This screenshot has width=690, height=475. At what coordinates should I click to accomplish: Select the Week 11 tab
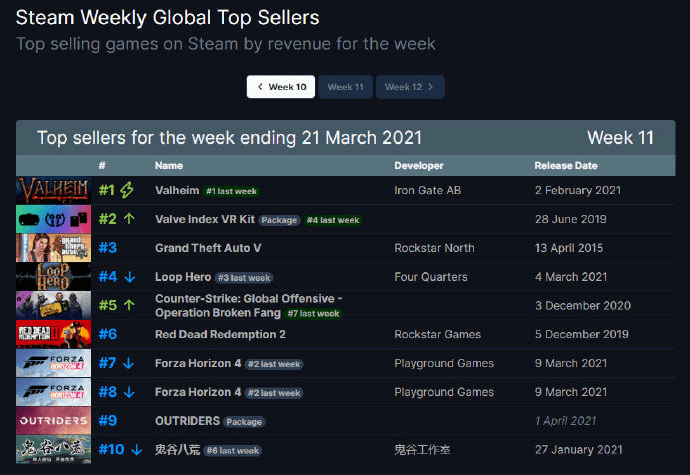345,87
